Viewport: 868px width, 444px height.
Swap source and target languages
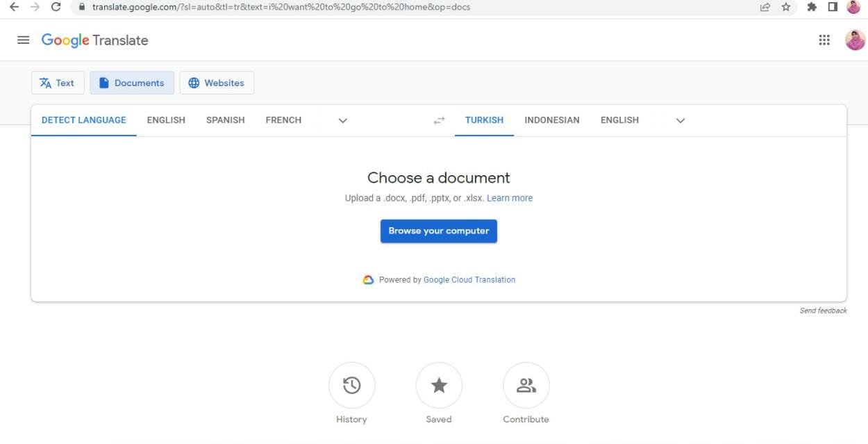tap(439, 120)
